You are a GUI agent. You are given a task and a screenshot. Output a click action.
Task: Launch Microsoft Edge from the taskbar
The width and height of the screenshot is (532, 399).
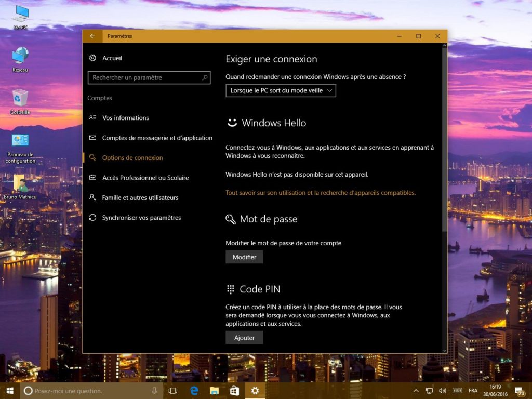(193, 390)
